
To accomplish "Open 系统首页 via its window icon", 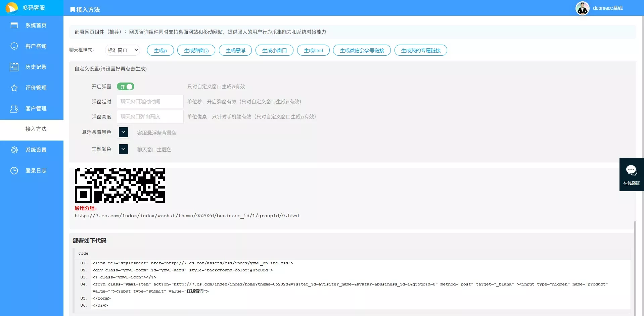I will pyautogui.click(x=14, y=25).
